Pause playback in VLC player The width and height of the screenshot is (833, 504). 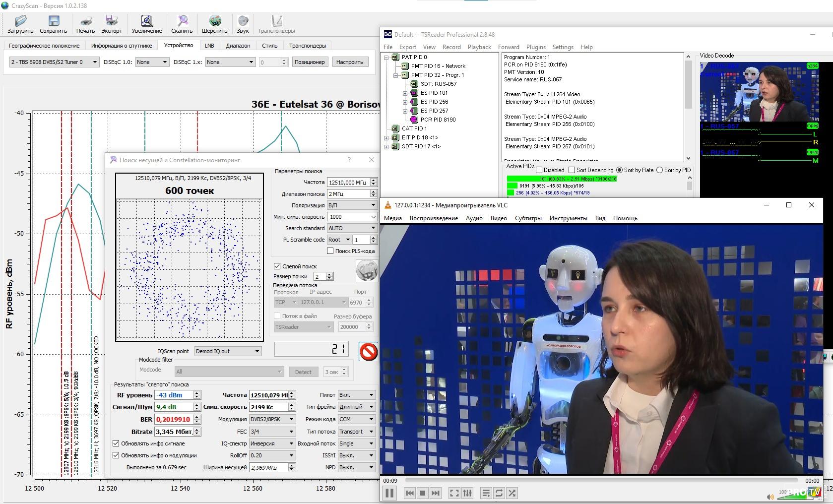pyautogui.click(x=389, y=493)
